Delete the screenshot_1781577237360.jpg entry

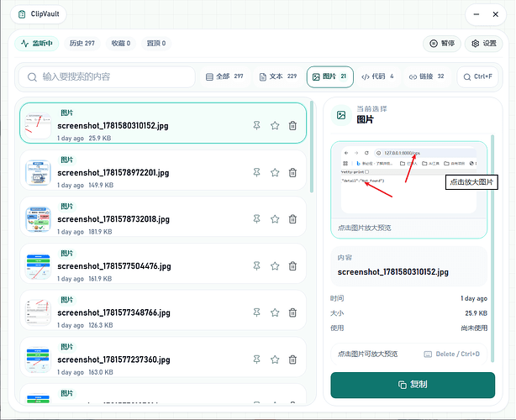coord(292,360)
